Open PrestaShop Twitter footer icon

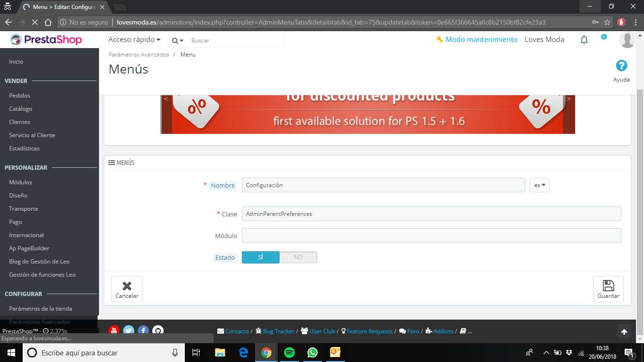(x=128, y=331)
